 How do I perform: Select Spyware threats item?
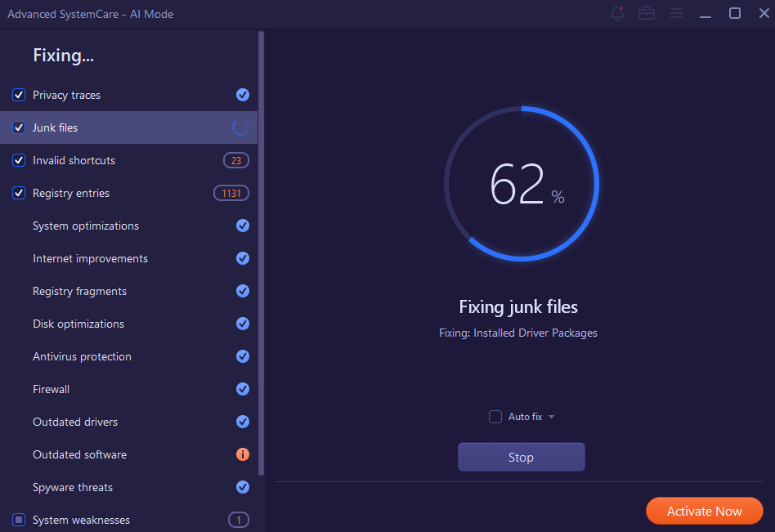tap(73, 487)
